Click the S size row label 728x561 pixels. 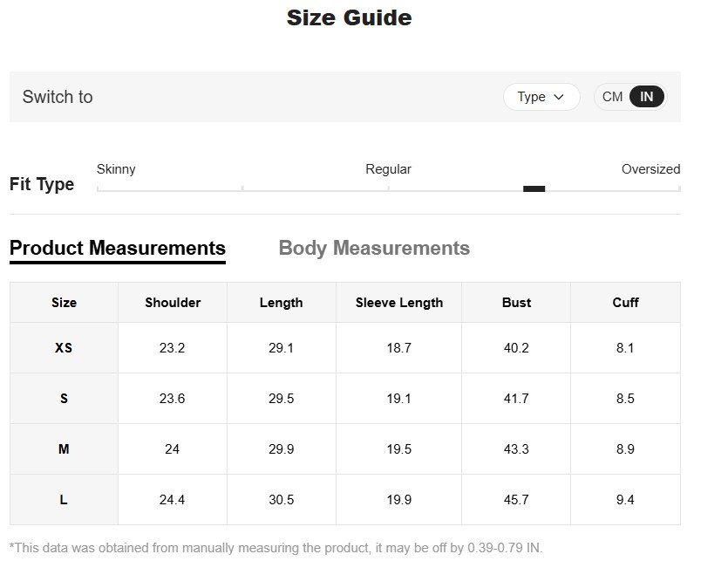click(x=64, y=399)
